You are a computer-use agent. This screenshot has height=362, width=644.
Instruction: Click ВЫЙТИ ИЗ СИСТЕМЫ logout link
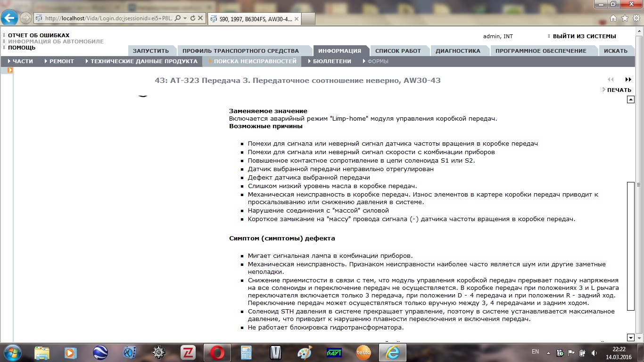click(x=584, y=36)
